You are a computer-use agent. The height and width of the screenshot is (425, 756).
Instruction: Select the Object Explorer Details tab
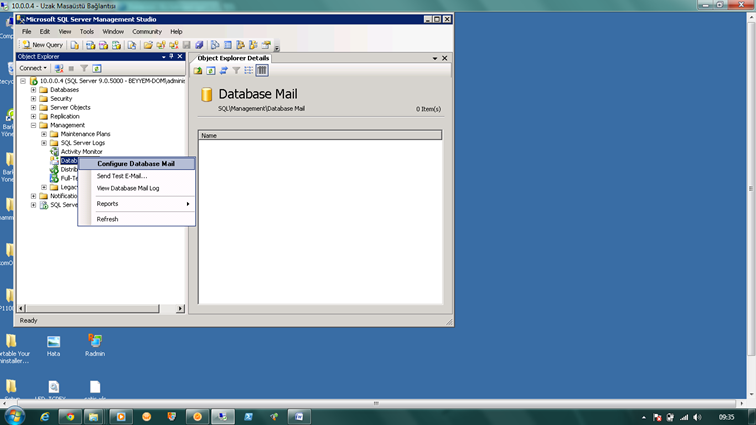point(233,58)
